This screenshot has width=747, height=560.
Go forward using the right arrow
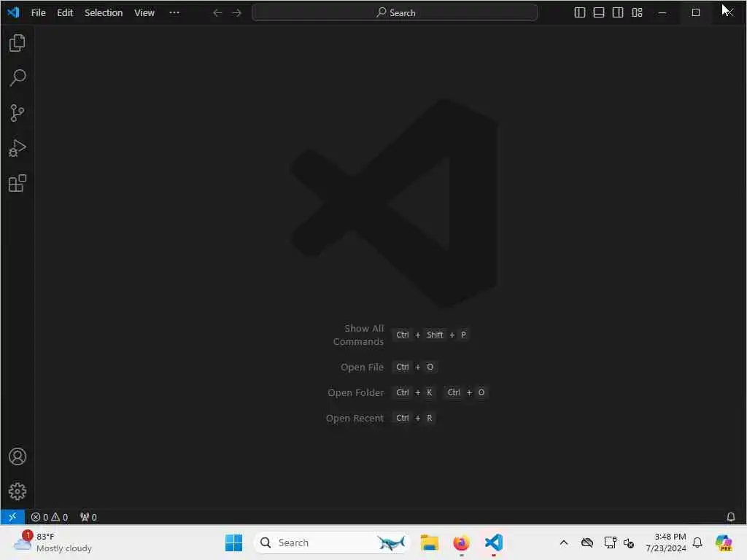(237, 13)
